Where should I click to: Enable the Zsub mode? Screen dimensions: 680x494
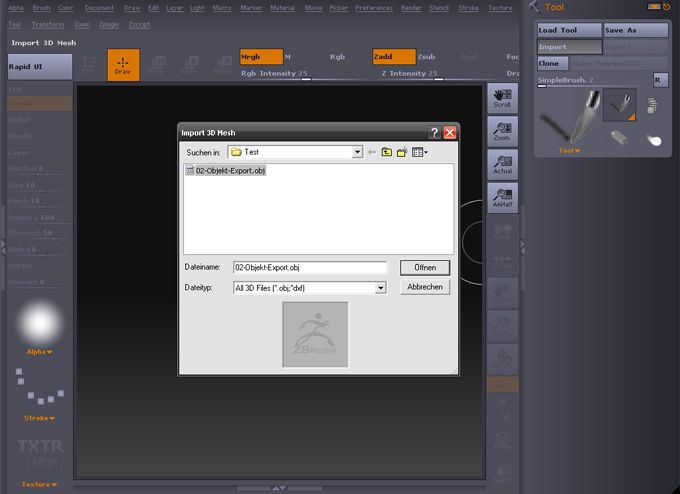pyautogui.click(x=427, y=57)
